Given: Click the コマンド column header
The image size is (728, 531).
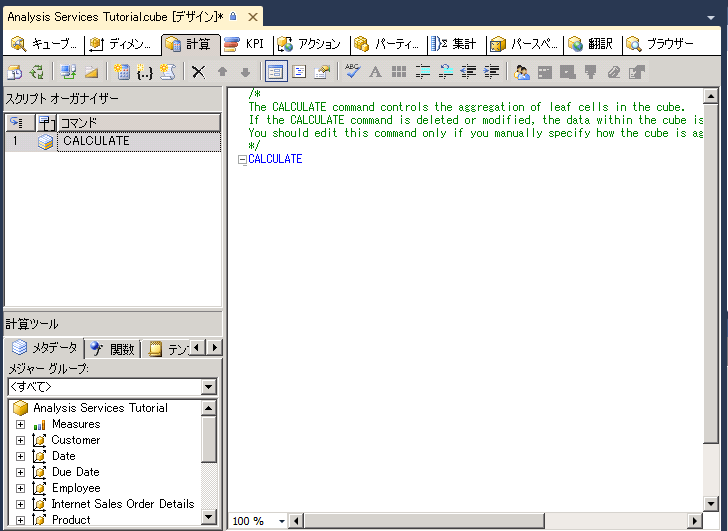Looking at the screenshot, I should pos(139,123).
